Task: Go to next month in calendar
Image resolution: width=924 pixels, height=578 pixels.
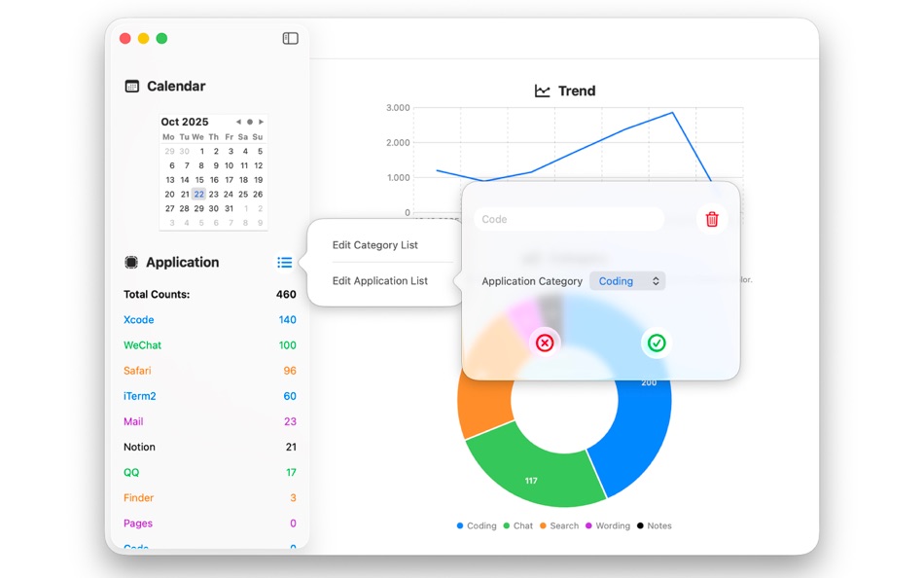Action: click(261, 122)
